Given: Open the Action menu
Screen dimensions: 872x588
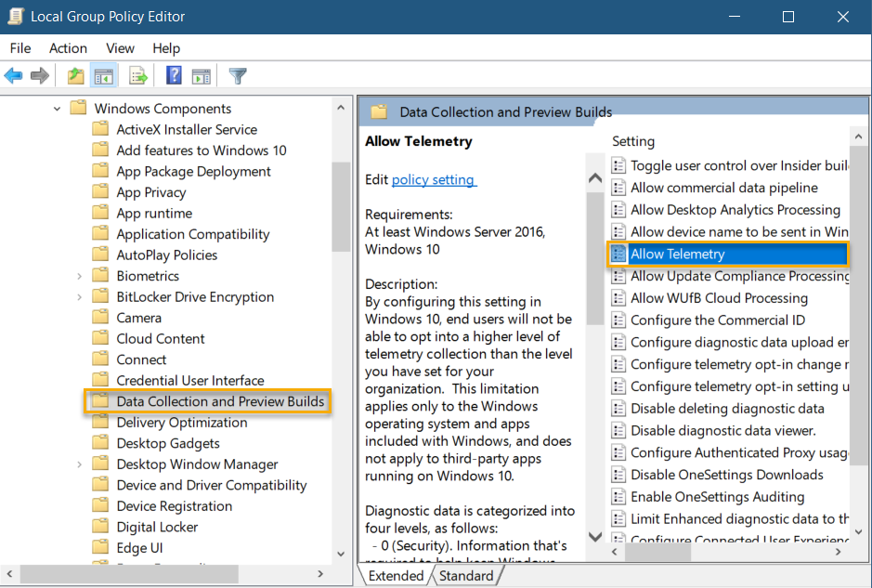Looking at the screenshot, I should point(68,47).
